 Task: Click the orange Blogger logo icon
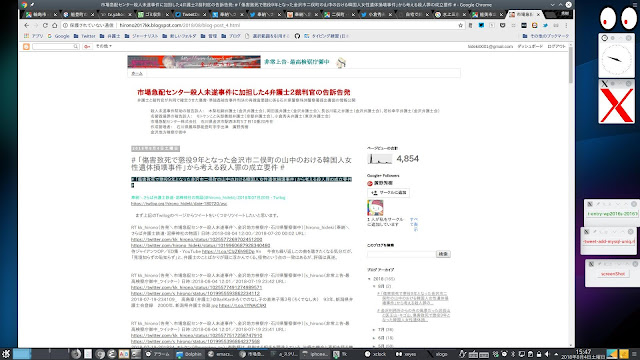coord(26,47)
